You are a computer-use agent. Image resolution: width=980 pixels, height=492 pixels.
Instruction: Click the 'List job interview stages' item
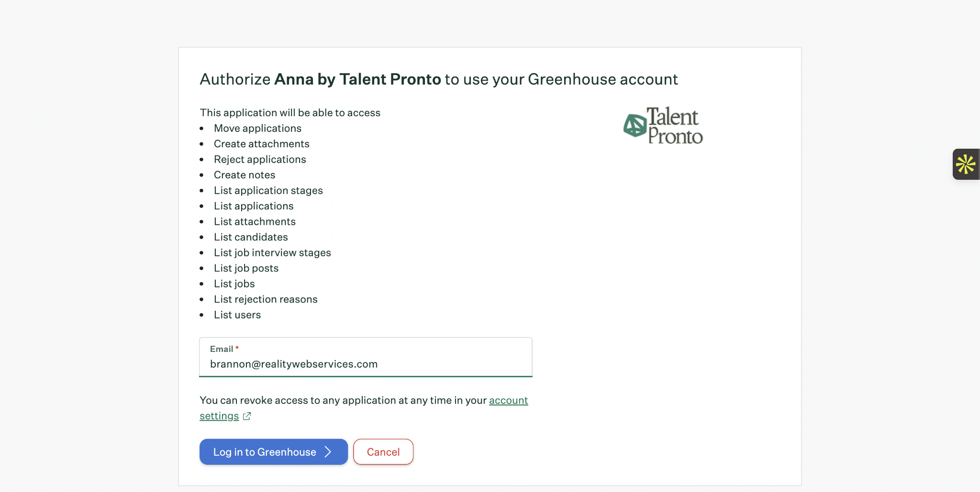tap(272, 252)
